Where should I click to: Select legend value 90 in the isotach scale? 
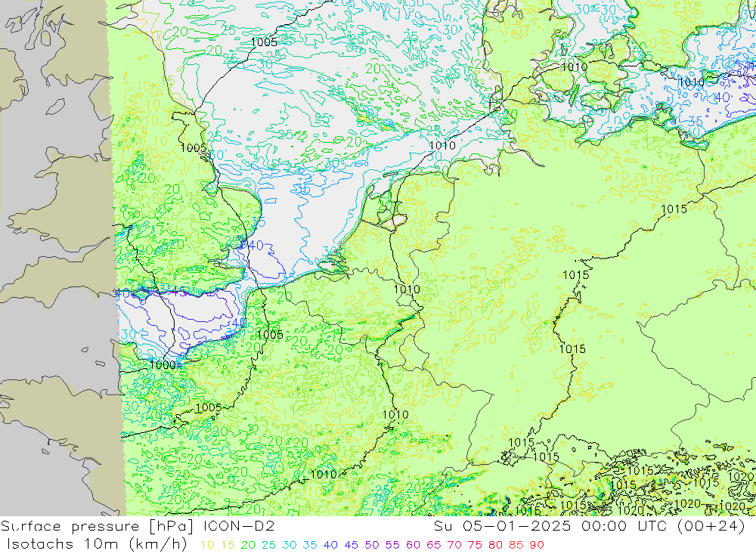(537, 546)
